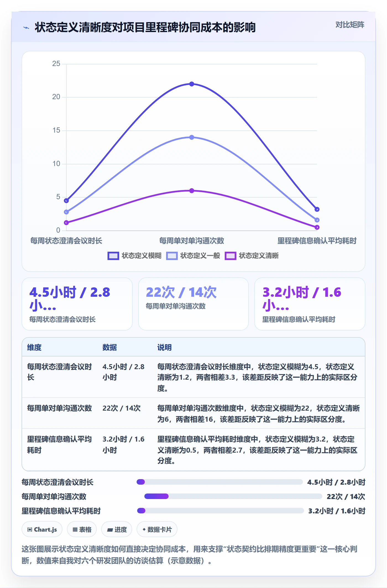Image resolution: width=387 pixels, height=588 pixels.
Task: Toggle the 状态定义清晰 legend item
Action: 252,256
